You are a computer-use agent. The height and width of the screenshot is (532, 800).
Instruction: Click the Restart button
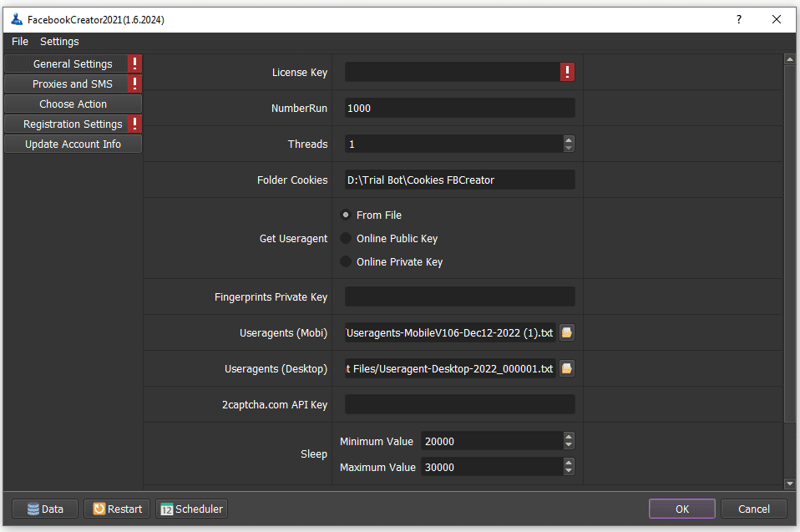(x=117, y=509)
